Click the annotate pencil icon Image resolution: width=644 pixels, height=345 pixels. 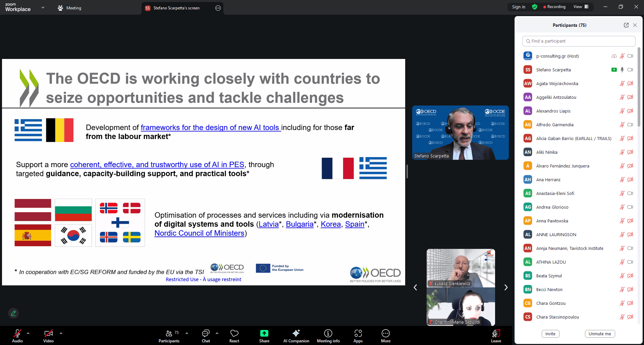(13, 313)
